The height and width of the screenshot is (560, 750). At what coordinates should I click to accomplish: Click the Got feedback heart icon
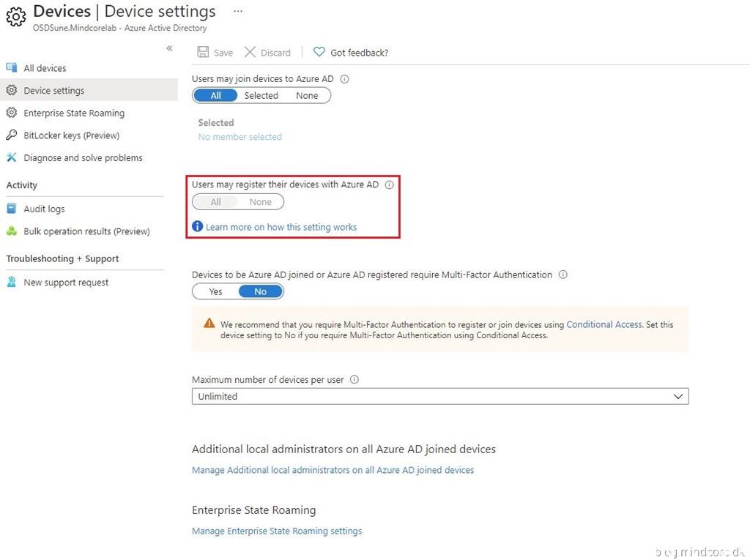[x=319, y=53]
